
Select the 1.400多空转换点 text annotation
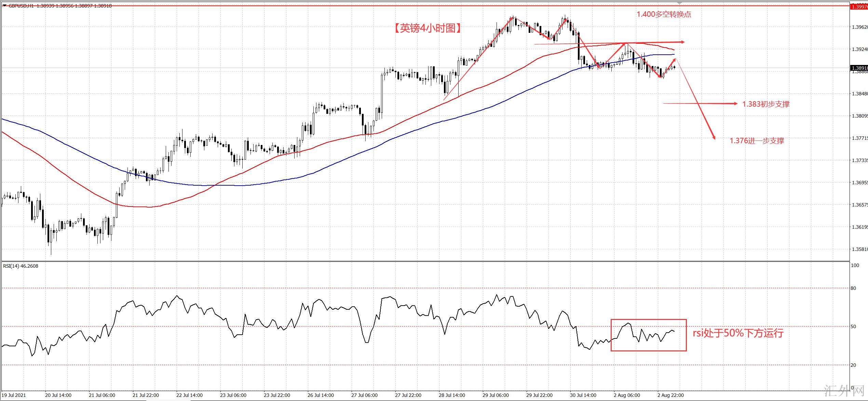(664, 14)
